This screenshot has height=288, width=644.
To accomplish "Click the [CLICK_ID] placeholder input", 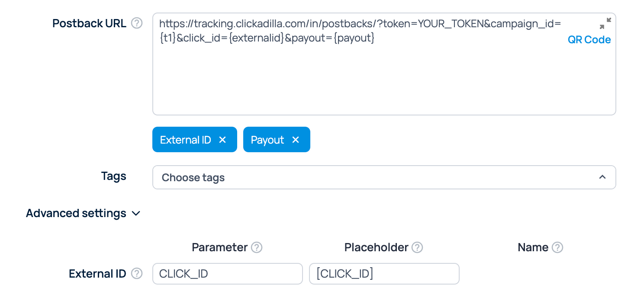I will (384, 273).
